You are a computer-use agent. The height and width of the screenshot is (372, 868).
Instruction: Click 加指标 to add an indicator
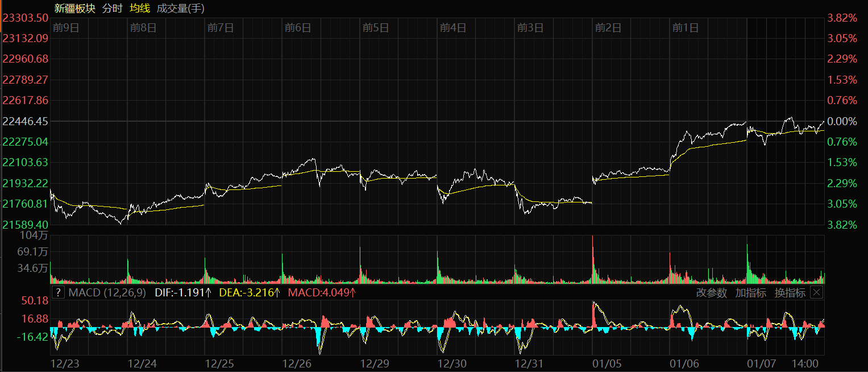750,293
